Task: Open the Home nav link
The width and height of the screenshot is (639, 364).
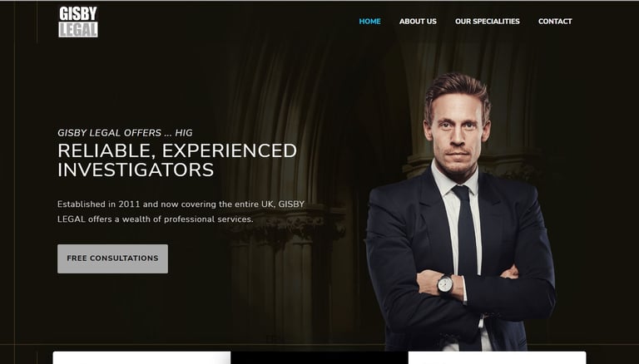Action: point(369,21)
